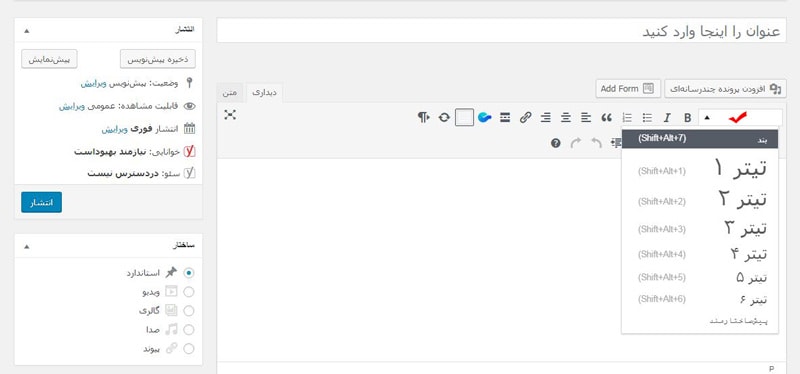Viewport: 800px width, 374px height.
Task: Select the استاندارد post format
Action: pos(189,273)
